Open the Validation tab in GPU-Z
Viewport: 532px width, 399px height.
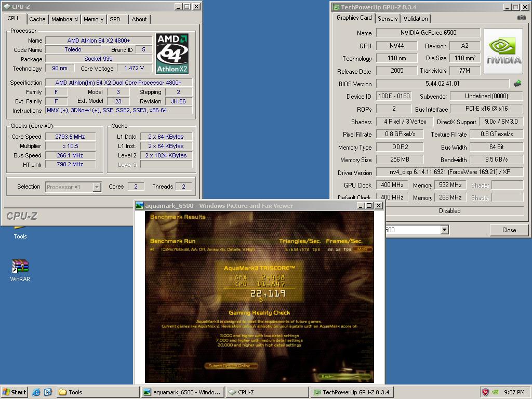[x=416, y=19]
